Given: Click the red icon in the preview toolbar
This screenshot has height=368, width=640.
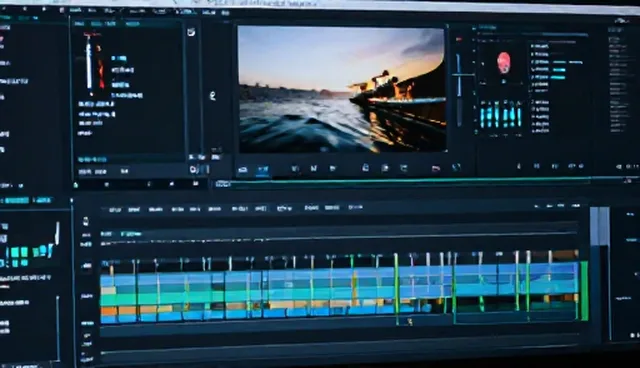Looking at the screenshot, I should click(436, 168).
